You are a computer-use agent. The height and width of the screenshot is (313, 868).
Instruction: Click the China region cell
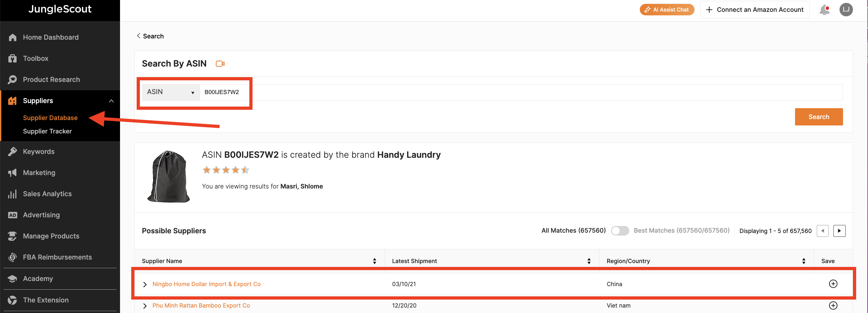tap(614, 285)
